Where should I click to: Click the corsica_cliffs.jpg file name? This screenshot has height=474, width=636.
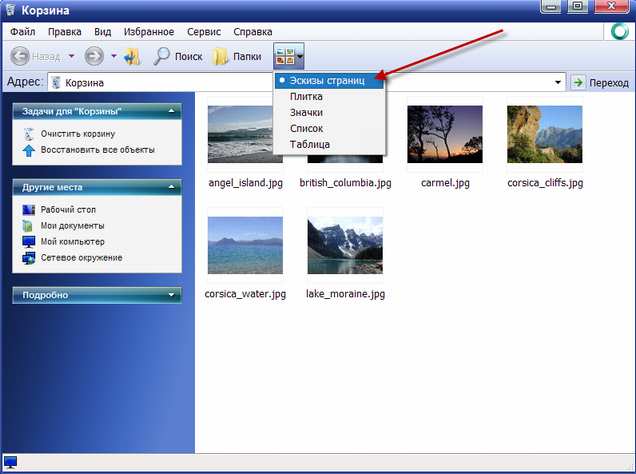(x=545, y=183)
